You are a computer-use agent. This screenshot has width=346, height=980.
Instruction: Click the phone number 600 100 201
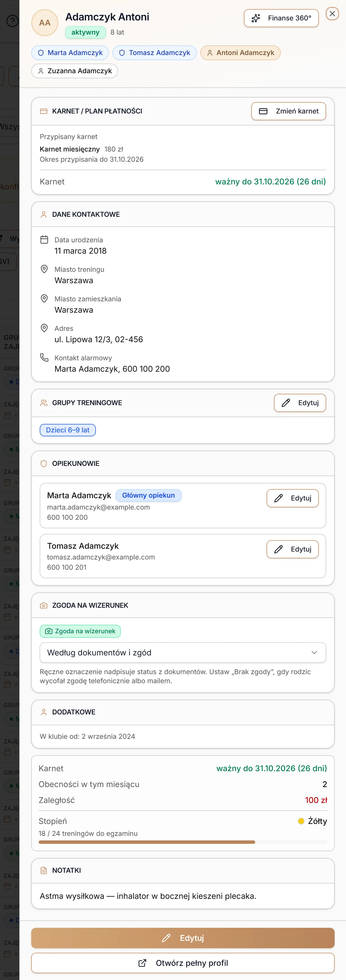pos(67,568)
